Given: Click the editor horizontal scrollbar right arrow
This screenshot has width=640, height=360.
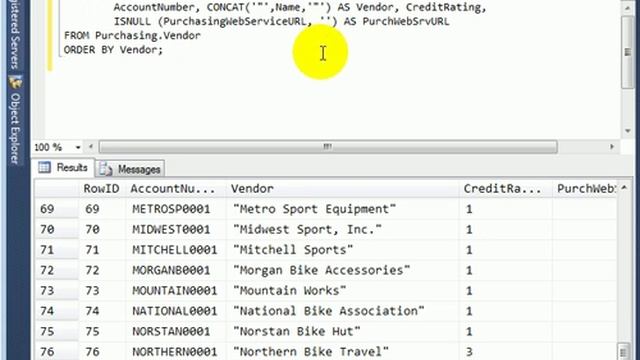Looking at the screenshot, I should (611, 147).
